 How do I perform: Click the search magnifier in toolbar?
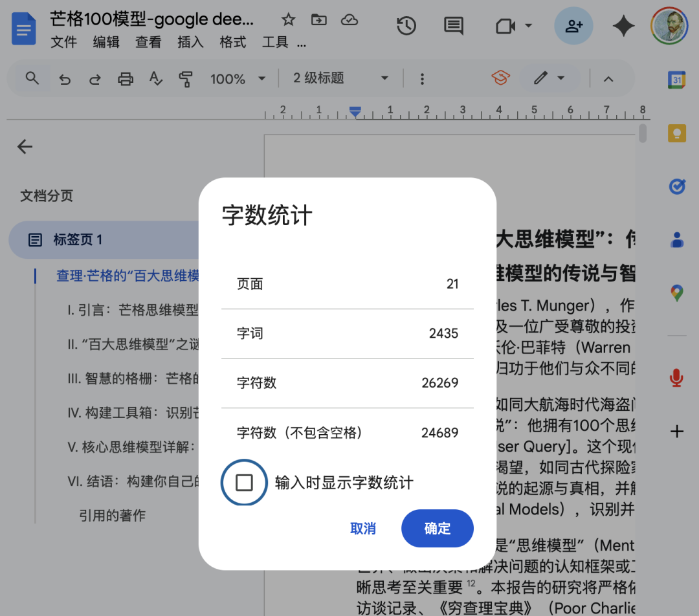tap(32, 78)
